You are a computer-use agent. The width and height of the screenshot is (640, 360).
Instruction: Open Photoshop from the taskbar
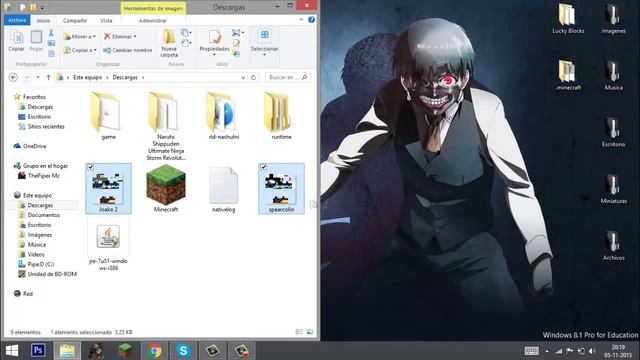point(38,351)
